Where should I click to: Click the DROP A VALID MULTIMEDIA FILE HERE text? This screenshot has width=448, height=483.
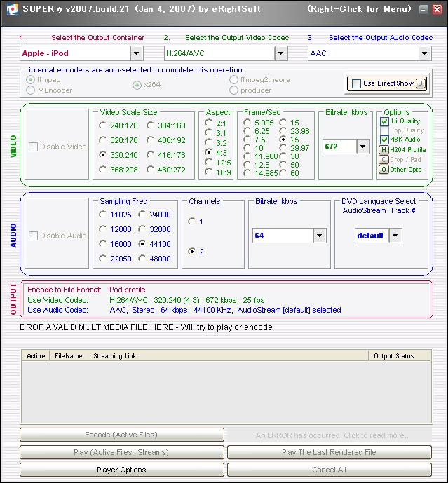146,327
